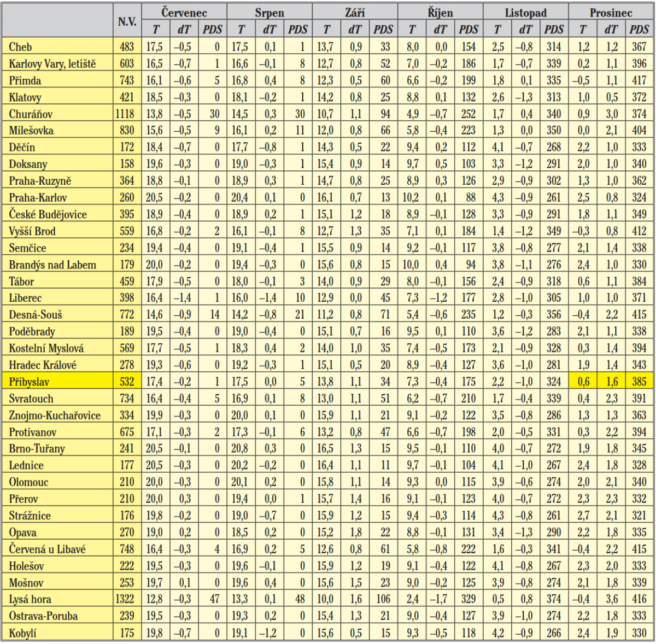Image resolution: width=656 pixels, height=644 pixels.
Task: Select the Karlovy Vary, letiště row label
Action: 52,64
